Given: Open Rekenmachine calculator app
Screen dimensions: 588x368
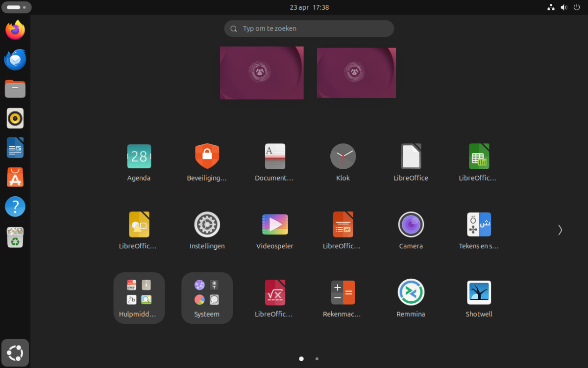Looking at the screenshot, I should [x=343, y=293].
